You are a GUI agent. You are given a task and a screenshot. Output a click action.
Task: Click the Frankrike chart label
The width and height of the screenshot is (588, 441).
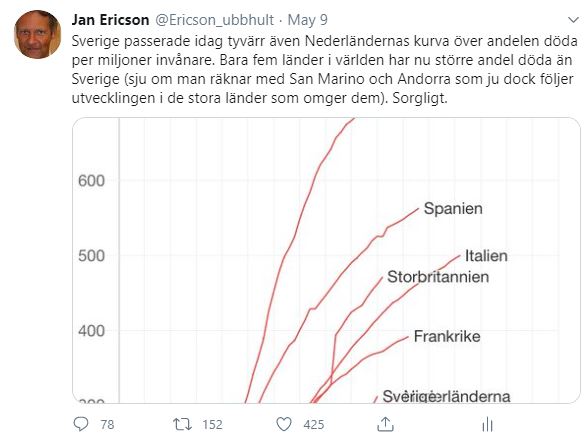(x=447, y=336)
